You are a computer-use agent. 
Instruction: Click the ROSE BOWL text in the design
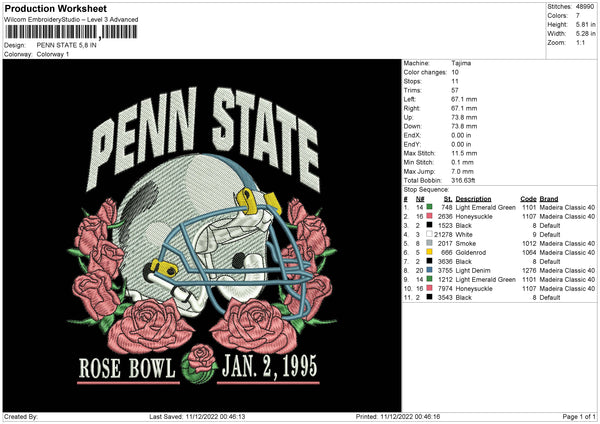click(127, 368)
